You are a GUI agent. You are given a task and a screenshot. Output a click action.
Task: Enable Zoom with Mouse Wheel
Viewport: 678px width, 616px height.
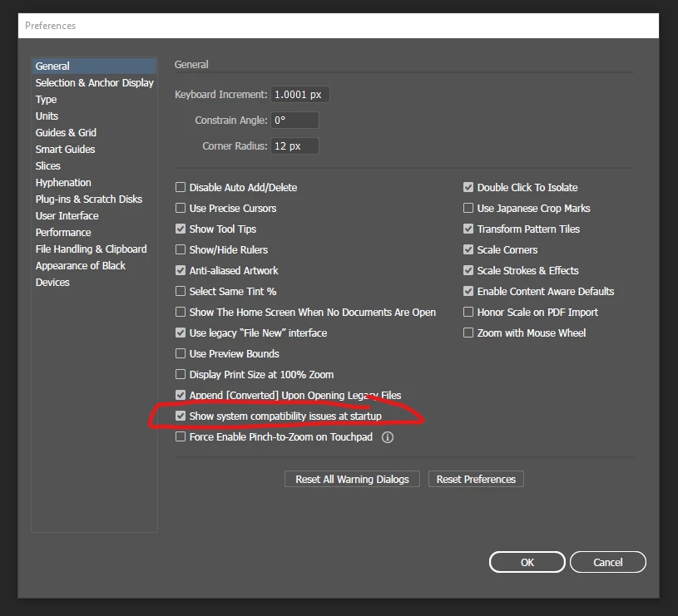(468, 333)
